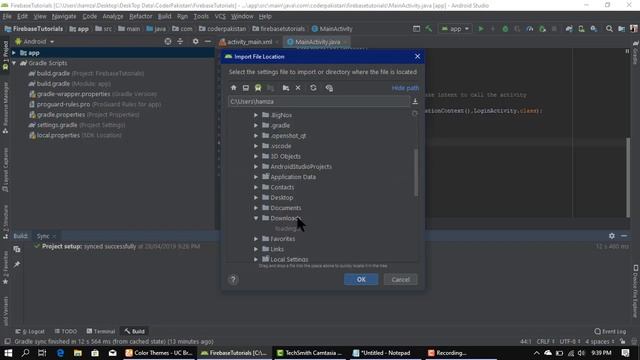Open File Explorer from taskbar

[78, 353]
